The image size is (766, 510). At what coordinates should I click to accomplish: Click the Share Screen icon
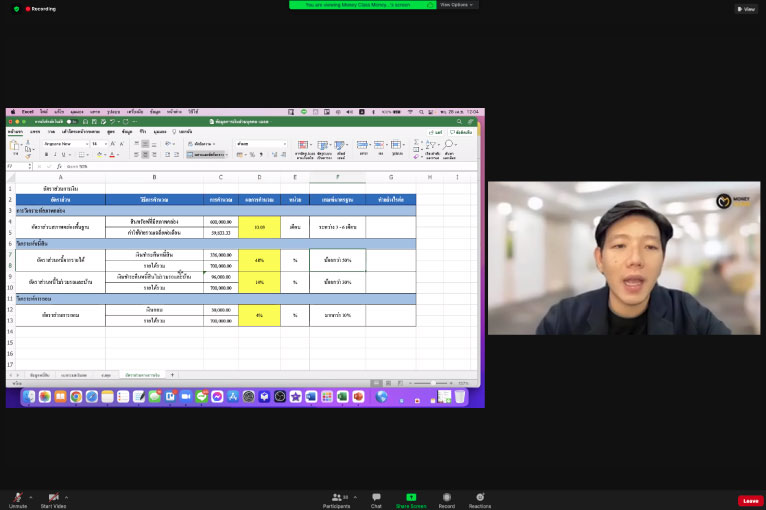[411, 497]
